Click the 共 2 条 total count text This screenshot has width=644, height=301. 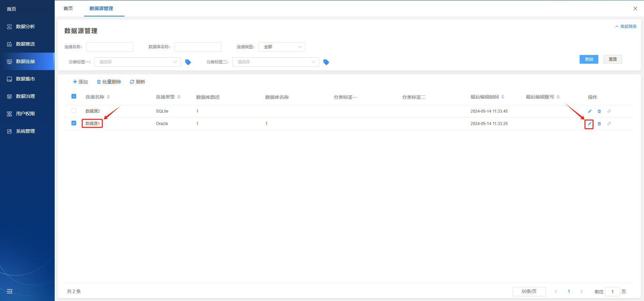tap(74, 292)
